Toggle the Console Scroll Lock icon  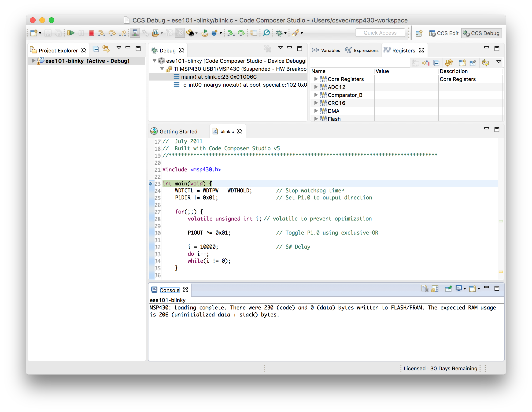[x=435, y=289]
